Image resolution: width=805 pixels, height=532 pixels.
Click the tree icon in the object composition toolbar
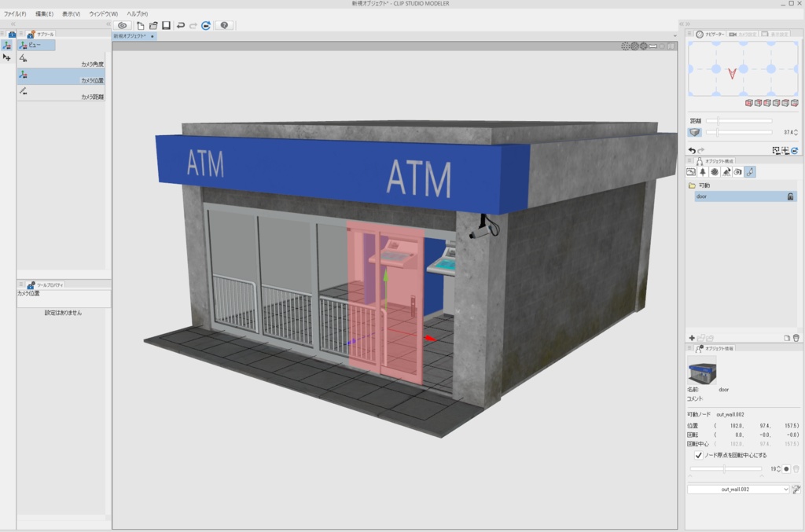tap(703, 171)
